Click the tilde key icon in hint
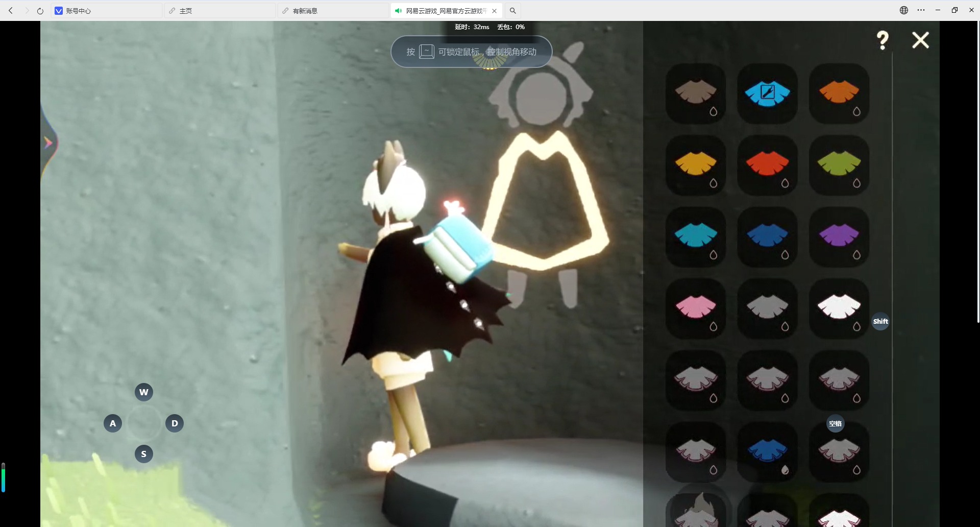Image resolution: width=980 pixels, height=527 pixels. point(427,52)
